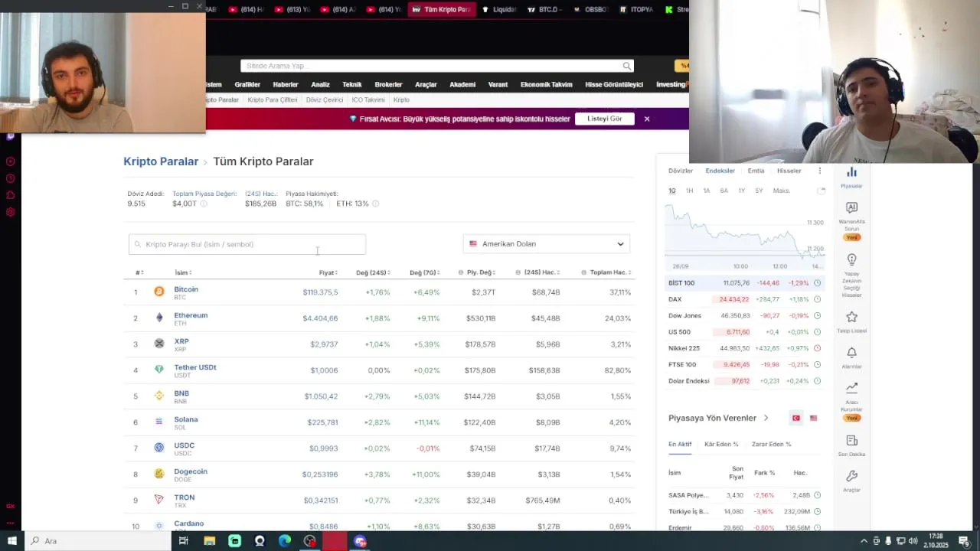Click info icon next to ETH dominance

pyautogui.click(x=375, y=204)
